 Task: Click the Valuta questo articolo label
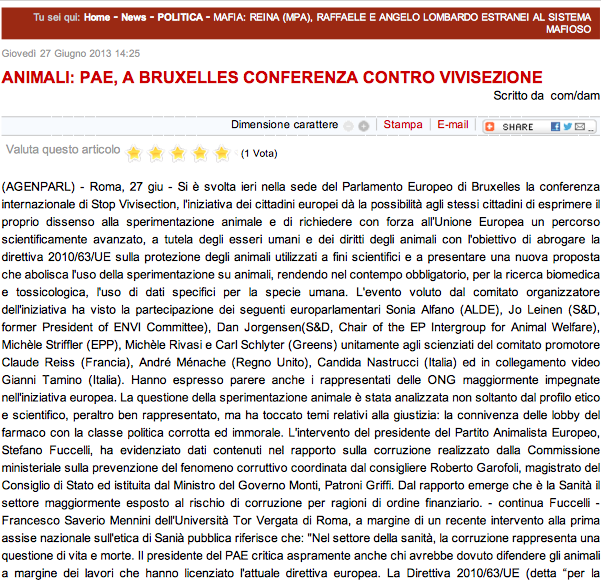(x=63, y=150)
